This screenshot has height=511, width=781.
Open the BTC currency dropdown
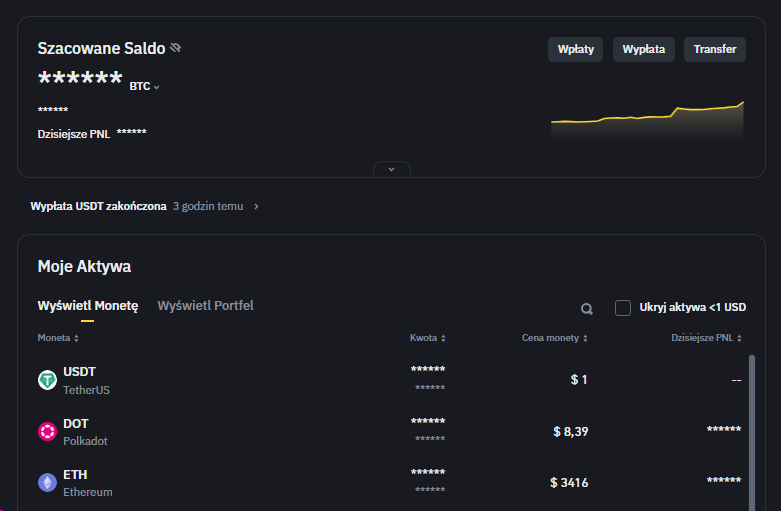(145, 87)
